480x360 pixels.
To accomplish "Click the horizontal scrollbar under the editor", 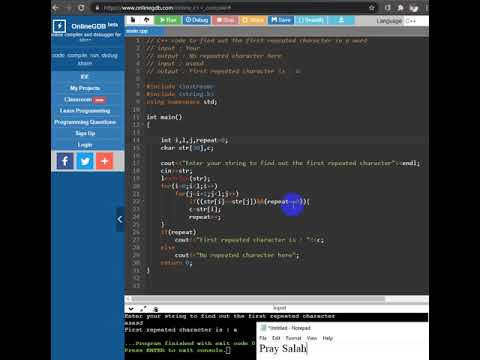I will tap(258, 299).
